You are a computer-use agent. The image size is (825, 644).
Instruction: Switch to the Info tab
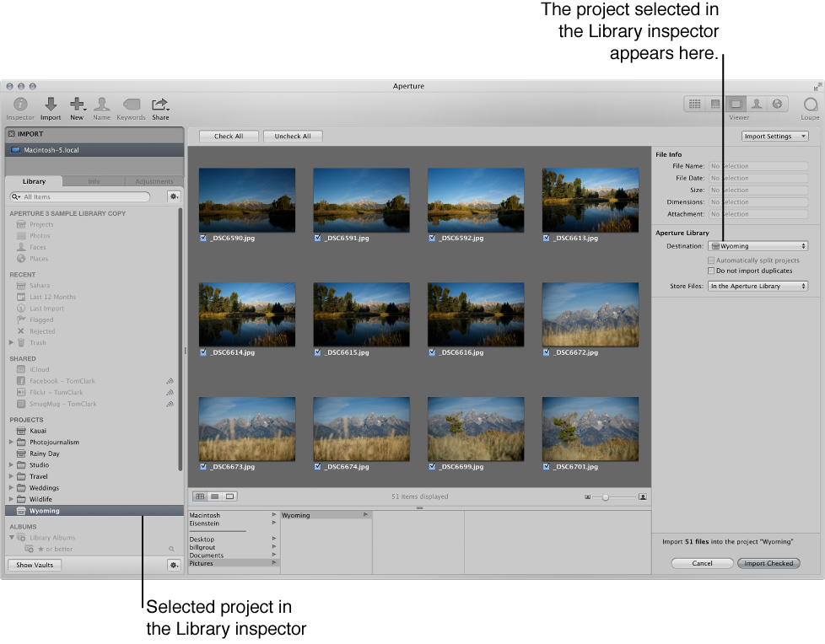(x=94, y=181)
